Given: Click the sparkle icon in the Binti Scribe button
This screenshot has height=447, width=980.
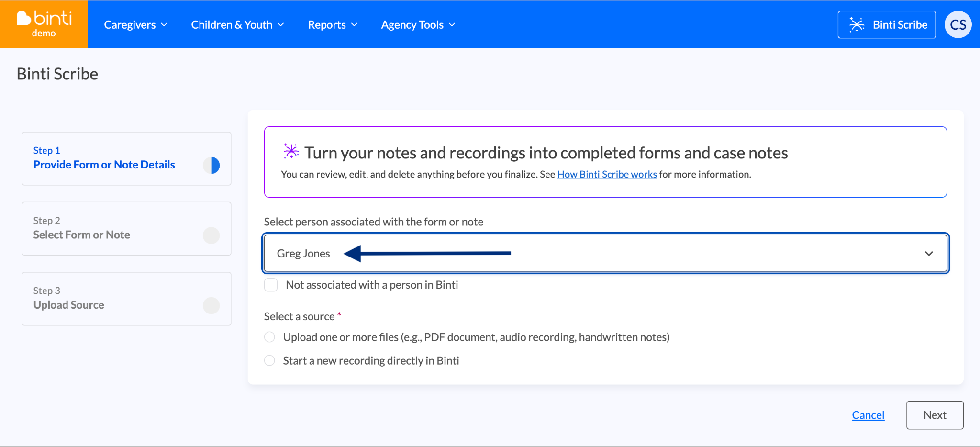Looking at the screenshot, I should point(857,25).
